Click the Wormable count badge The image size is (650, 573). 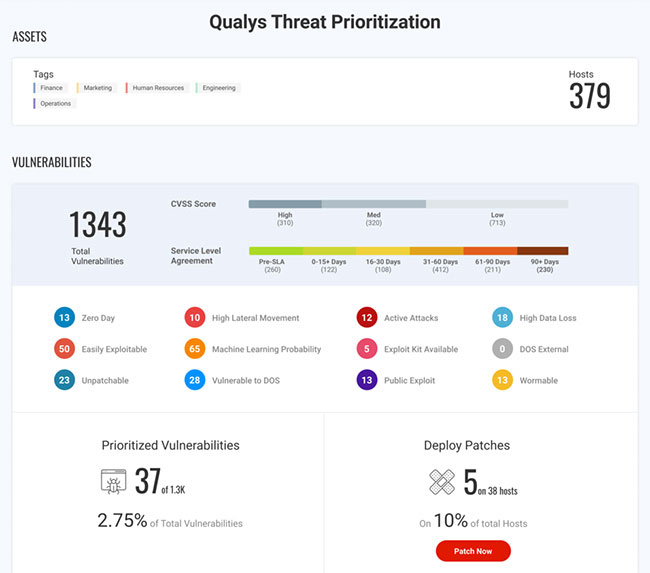tap(502, 380)
